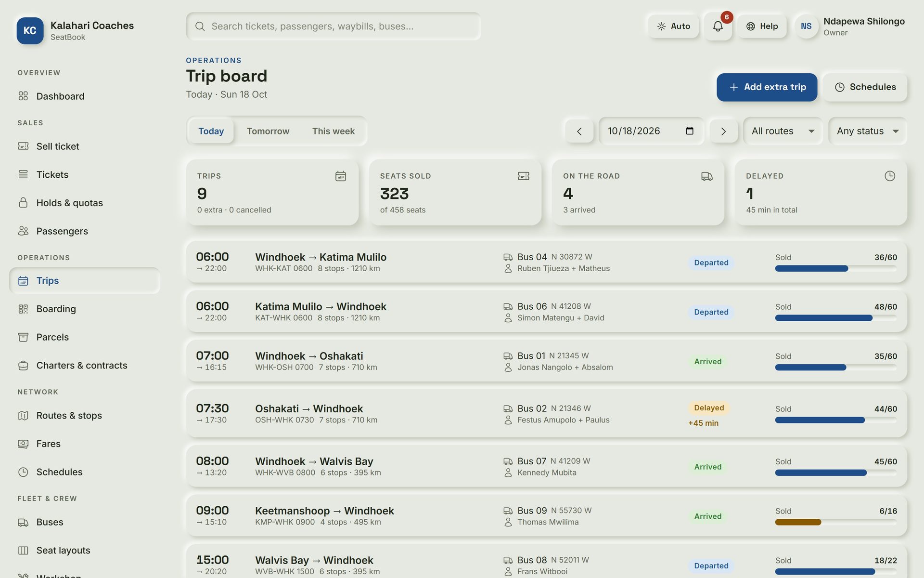The height and width of the screenshot is (578, 924).
Task: Open the notifications bell
Action: coord(718,26)
